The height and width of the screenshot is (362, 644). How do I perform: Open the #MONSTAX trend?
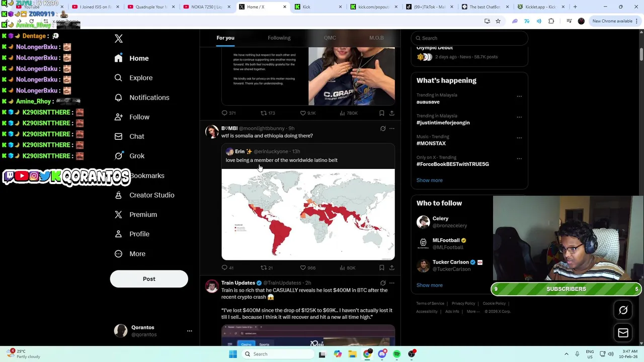[x=431, y=143]
